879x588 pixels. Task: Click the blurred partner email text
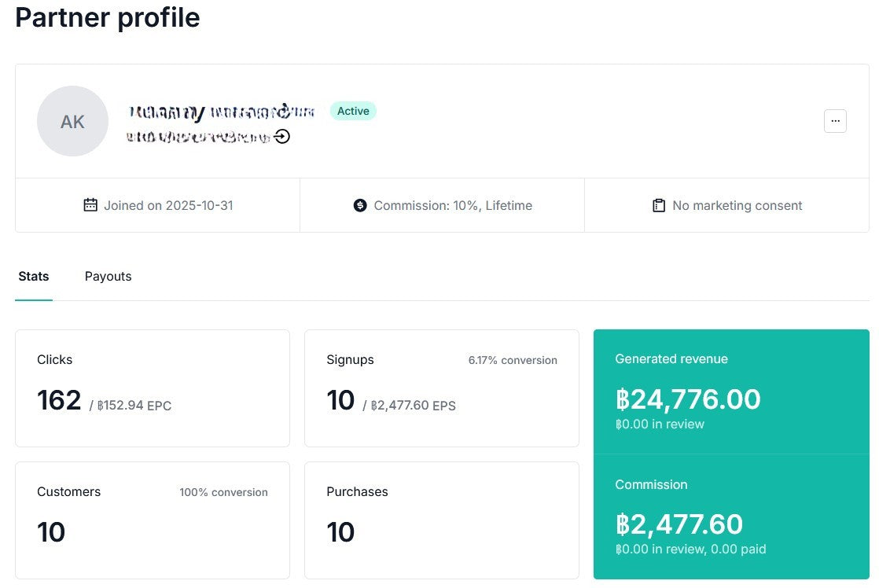pos(197,137)
